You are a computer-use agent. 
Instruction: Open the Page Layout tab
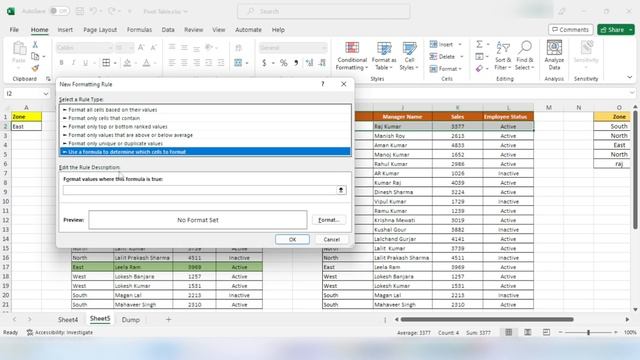pos(100,30)
